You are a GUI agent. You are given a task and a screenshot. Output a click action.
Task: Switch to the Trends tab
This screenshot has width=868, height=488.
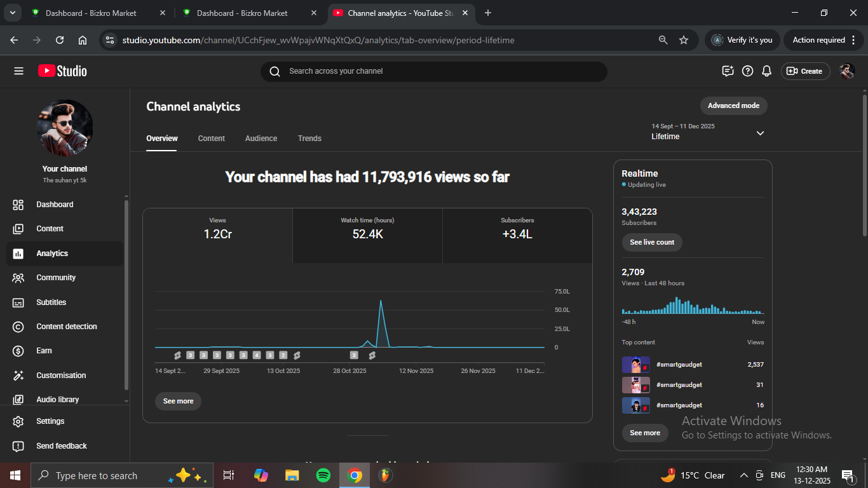click(x=309, y=139)
